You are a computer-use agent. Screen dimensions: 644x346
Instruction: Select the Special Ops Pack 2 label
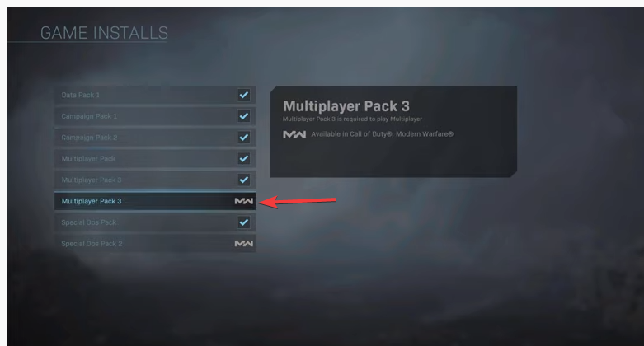coord(92,243)
